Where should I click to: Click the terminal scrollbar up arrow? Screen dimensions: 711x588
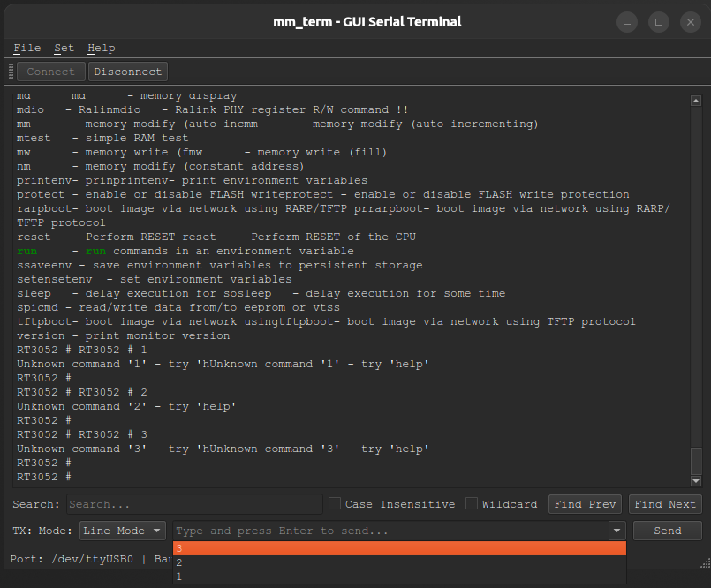[x=696, y=101]
